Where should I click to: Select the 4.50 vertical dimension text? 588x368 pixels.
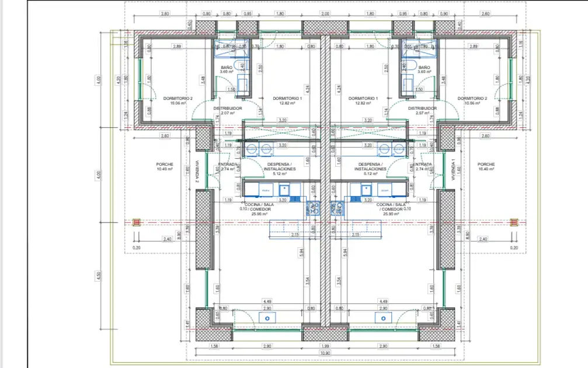pyautogui.click(x=98, y=276)
